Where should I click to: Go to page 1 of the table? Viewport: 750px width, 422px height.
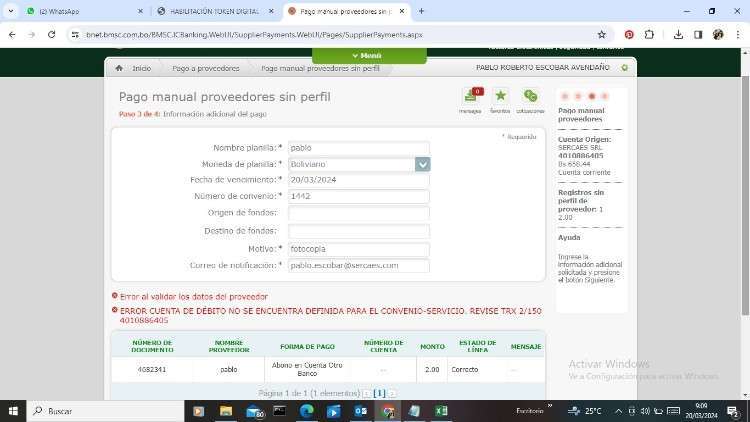pyautogui.click(x=379, y=393)
